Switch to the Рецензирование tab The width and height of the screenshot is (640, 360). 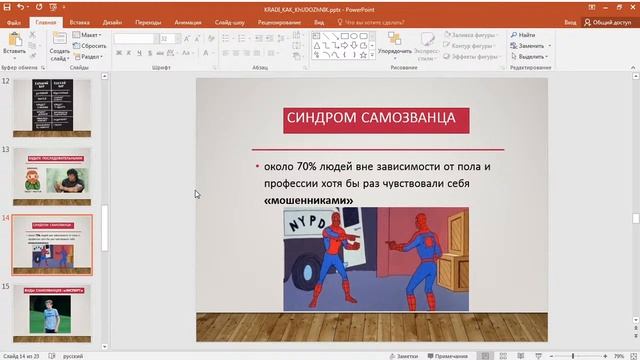coord(279,22)
